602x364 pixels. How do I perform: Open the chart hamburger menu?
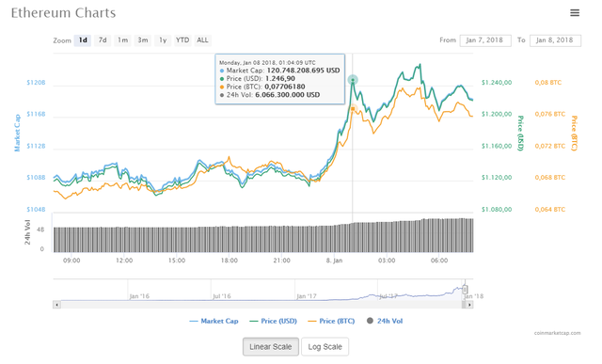[x=575, y=12]
